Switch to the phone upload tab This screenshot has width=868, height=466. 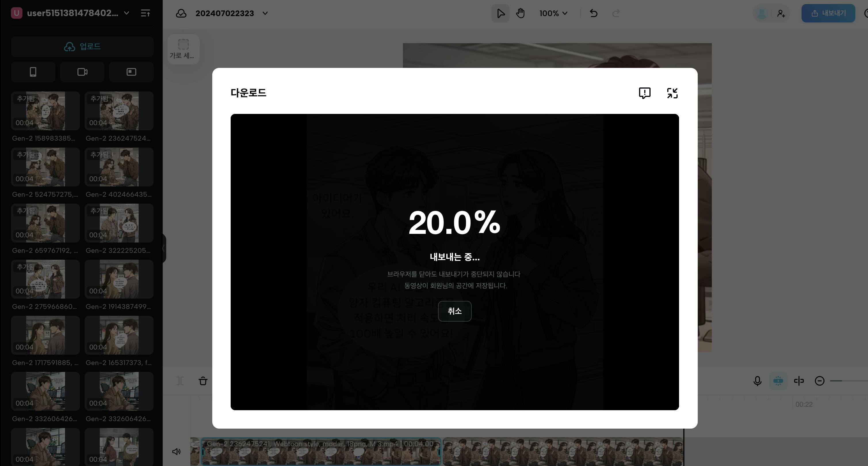pyautogui.click(x=33, y=72)
